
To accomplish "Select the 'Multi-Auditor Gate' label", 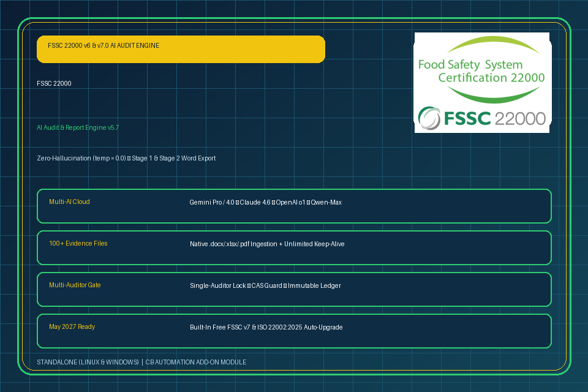I will coord(75,285).
